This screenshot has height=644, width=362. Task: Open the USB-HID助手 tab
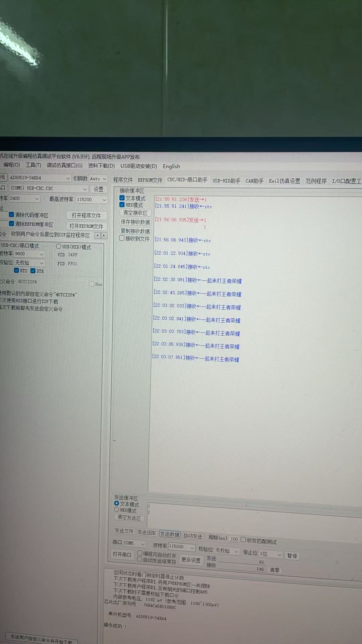[x=226, y=181]
